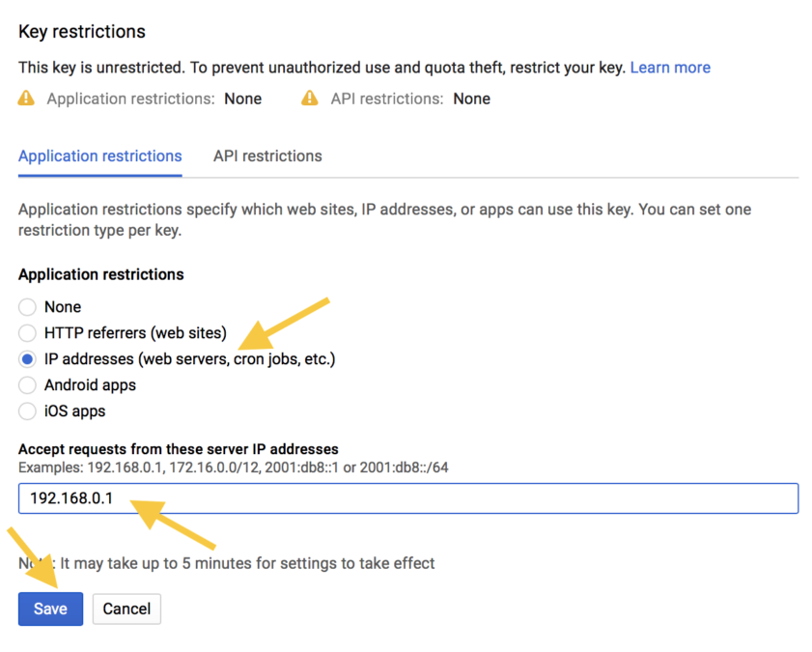The width and height of the screenshot is (812, 652).
Task: Enable the Android apps restriction
Action: (x=27, y=384)
